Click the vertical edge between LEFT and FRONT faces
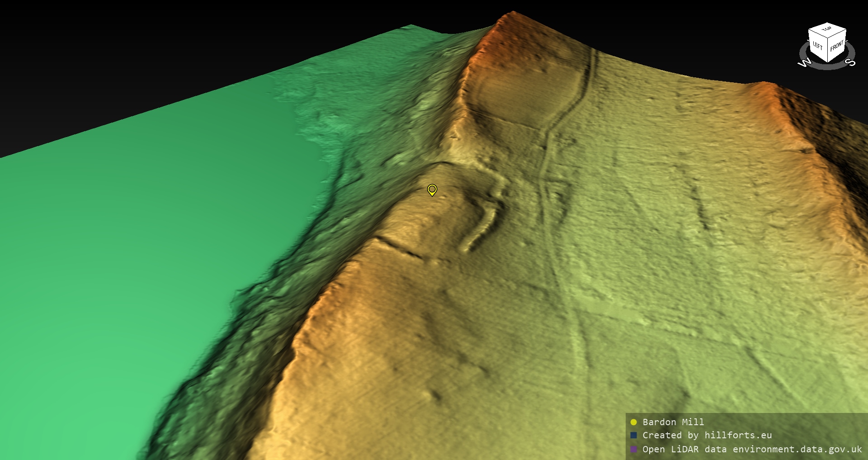868x460 pixels. pos(828,51)
